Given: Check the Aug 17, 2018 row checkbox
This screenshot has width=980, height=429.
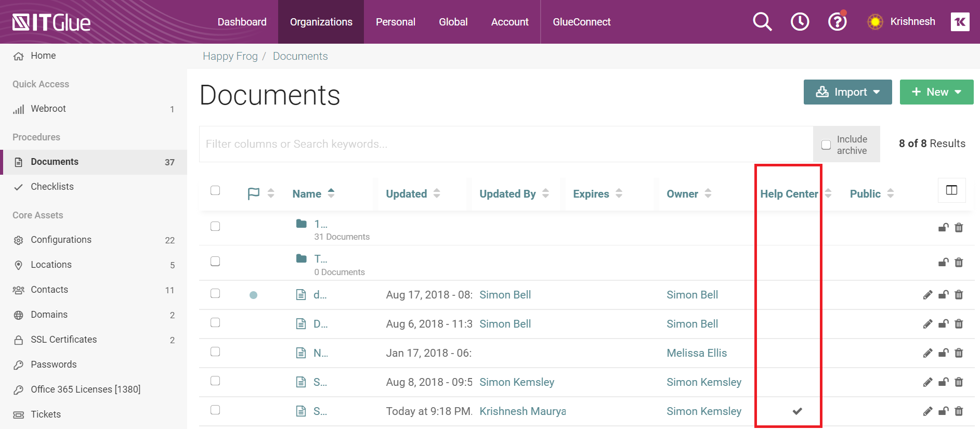Looking at the screenshot, I should click(215, 293).
